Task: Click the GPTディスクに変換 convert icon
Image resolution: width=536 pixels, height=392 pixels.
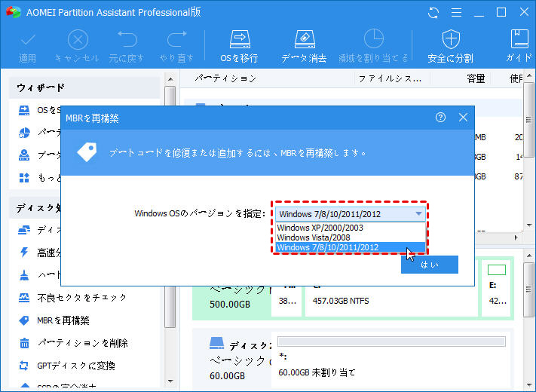Action: click(24, 366)
